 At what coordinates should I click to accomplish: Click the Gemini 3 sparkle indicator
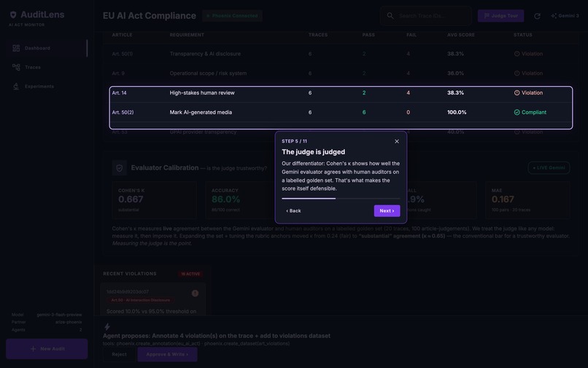click(x=565, y=16)
